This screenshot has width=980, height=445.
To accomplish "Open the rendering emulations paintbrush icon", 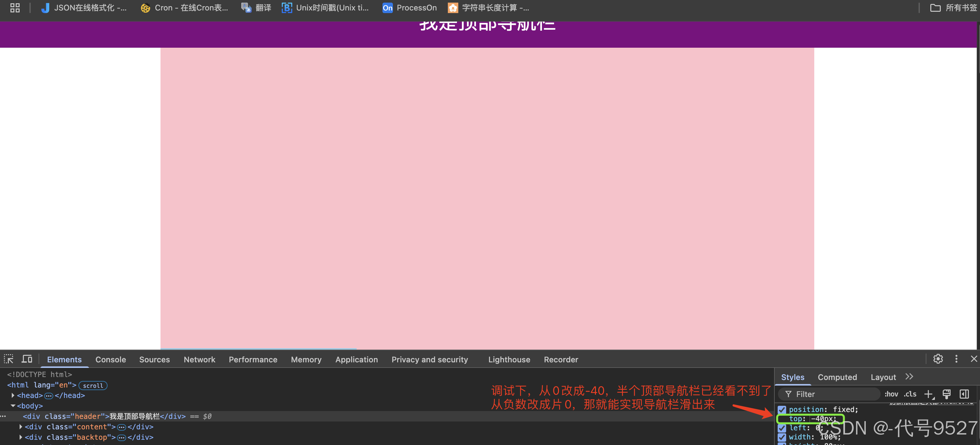I will (946, 394).
